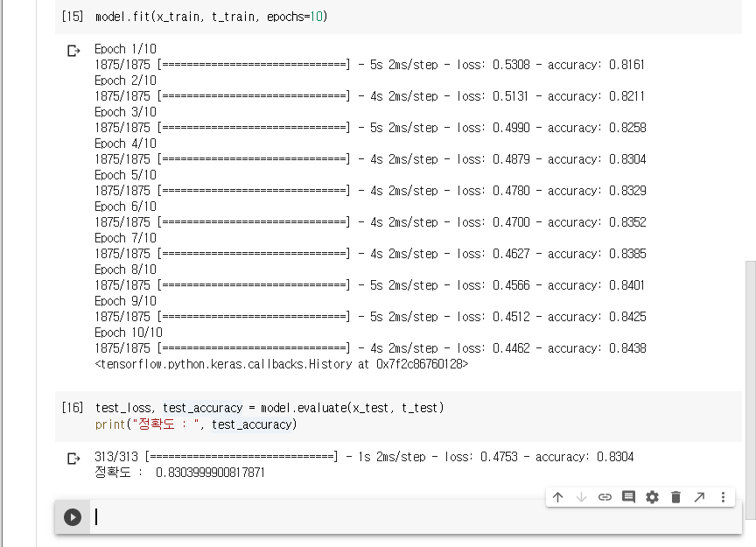
Task: Clear output icon of model.fit cell
Action: [x=73, y=51]
